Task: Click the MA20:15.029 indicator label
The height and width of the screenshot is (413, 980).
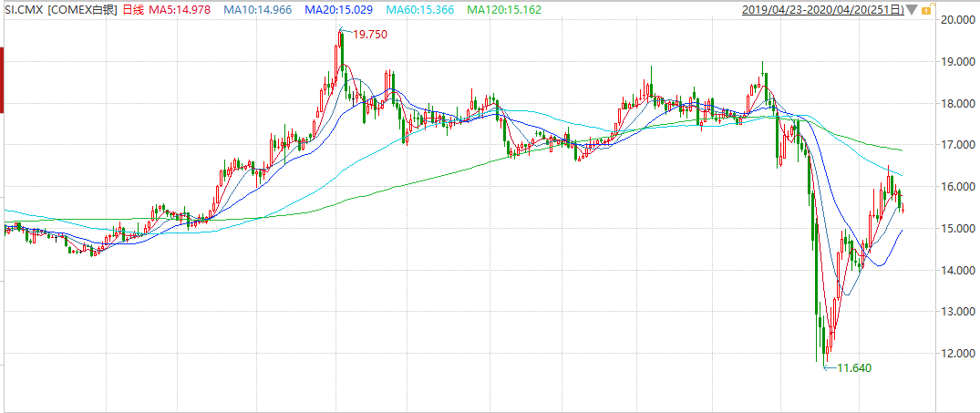Action: [x=337, y=10]
